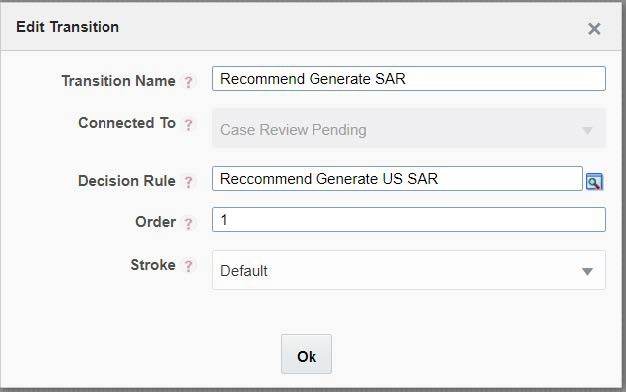Click the Decision Rule label text
Viewport: 626px width, 392px height.
(x=127, y=181)
